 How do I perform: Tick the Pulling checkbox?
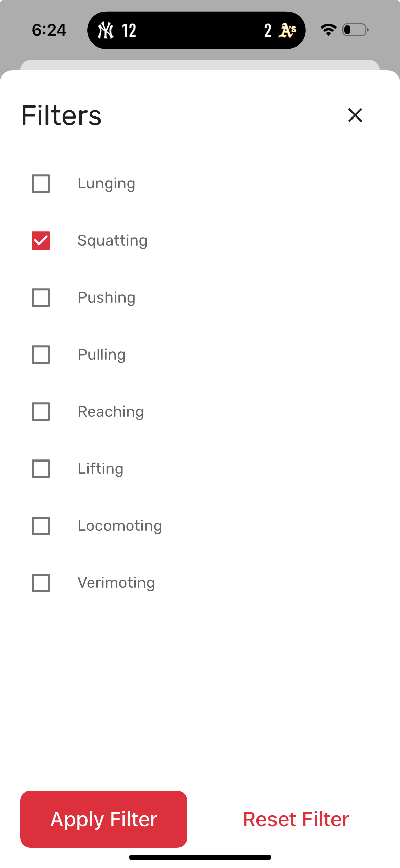point(41,355)
